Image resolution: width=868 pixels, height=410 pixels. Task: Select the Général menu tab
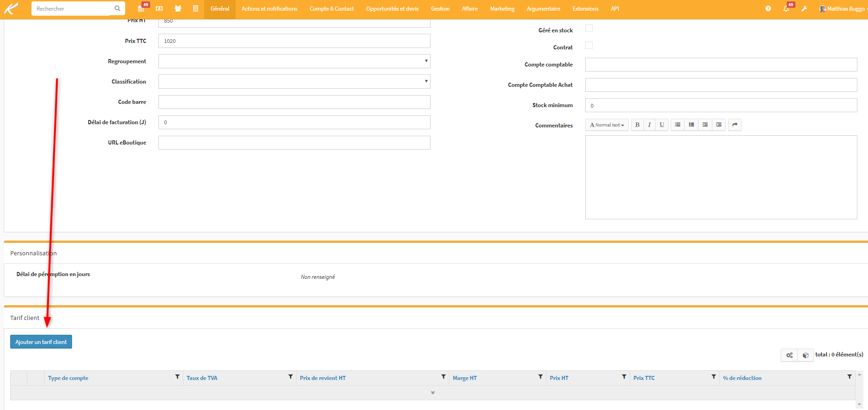click(220, 9)
